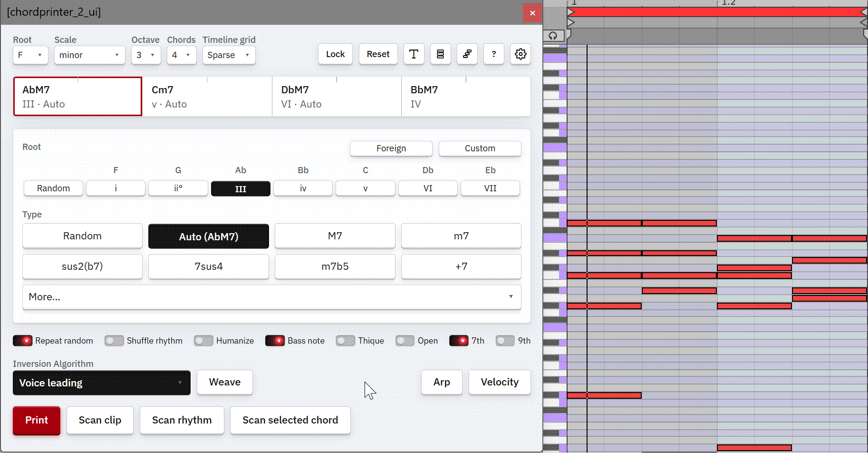The image size is (868, 453).
Task: Select scale degree VI
Action: pyautogui.click(x=428, y=188)
